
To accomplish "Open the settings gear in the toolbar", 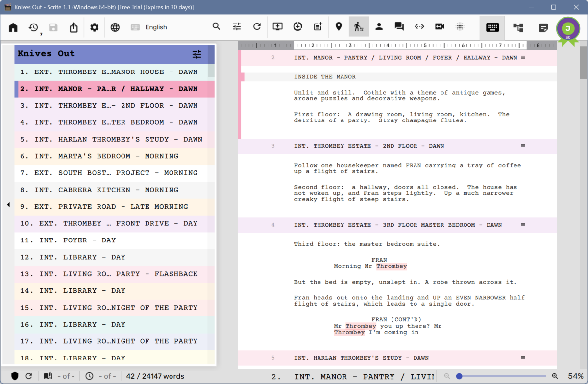I will 94,27.
